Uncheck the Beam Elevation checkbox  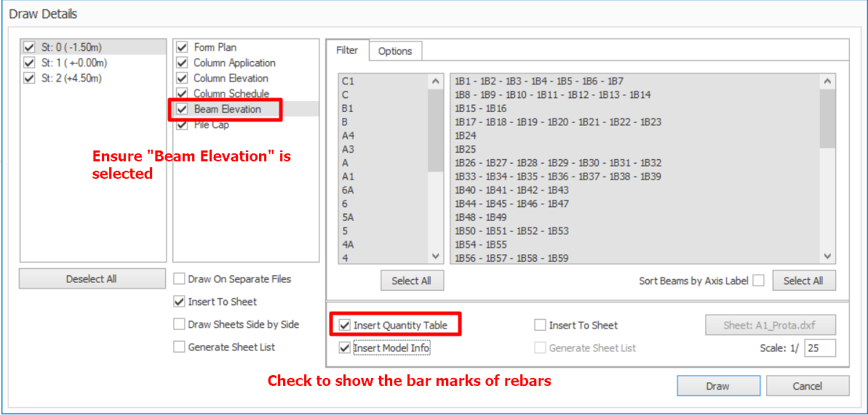(182, 109)
